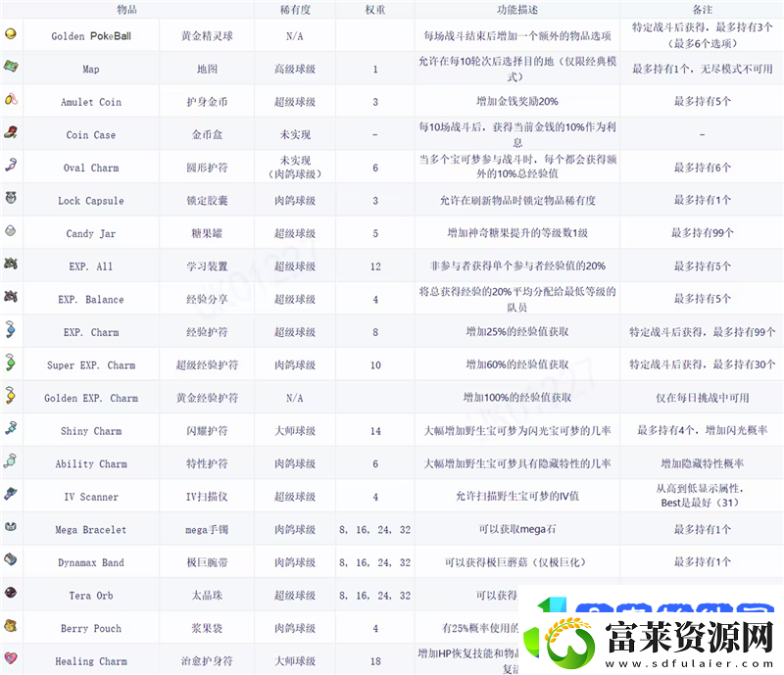The image size is (784, 675).
Task: Select the 'Golden PokeBall' name cell
Action: pyautogui.click(x=91, y=36)
